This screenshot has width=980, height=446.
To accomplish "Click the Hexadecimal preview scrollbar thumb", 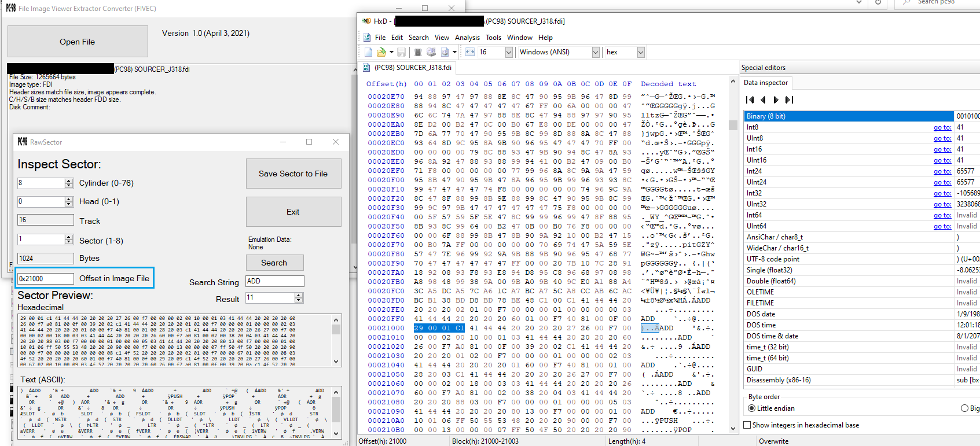I will click(336, 329).
